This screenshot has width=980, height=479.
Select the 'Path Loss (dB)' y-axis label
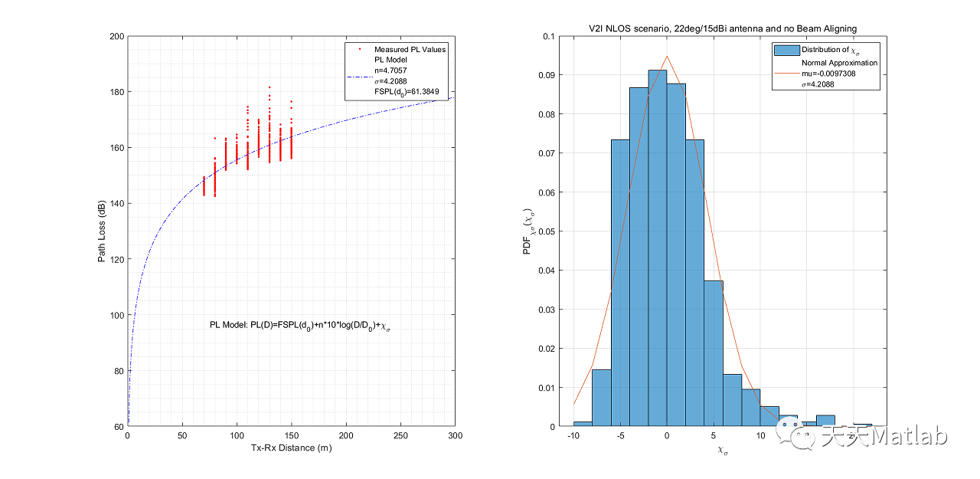[x=102, y=231]
